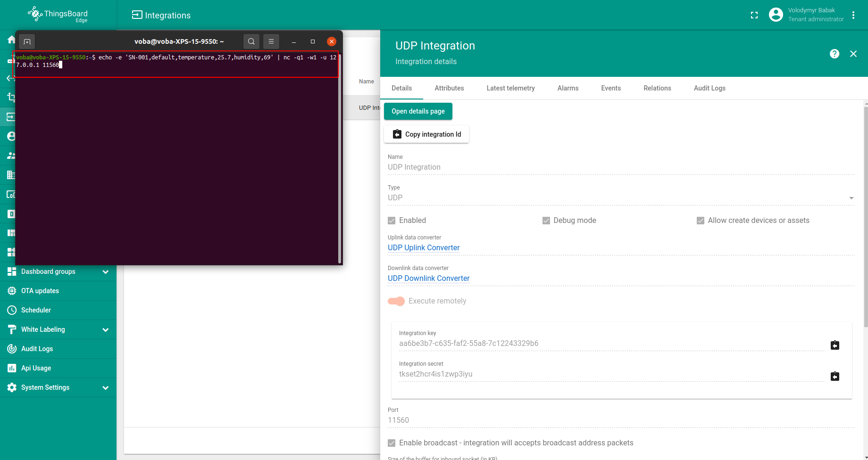Click the terminal command line text
Image resolution: width=868 pixels, height=460 pixels.
tap(176, 61)
